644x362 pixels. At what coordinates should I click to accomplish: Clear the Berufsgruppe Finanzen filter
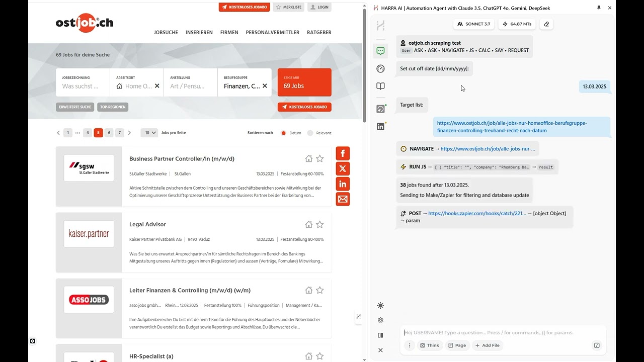point(265,86)
